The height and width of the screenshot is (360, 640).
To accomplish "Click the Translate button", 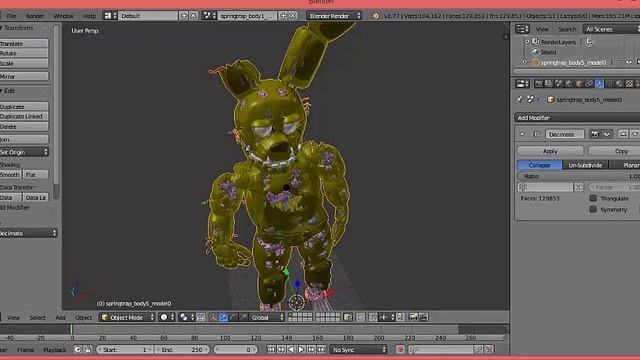I will 24,44.
